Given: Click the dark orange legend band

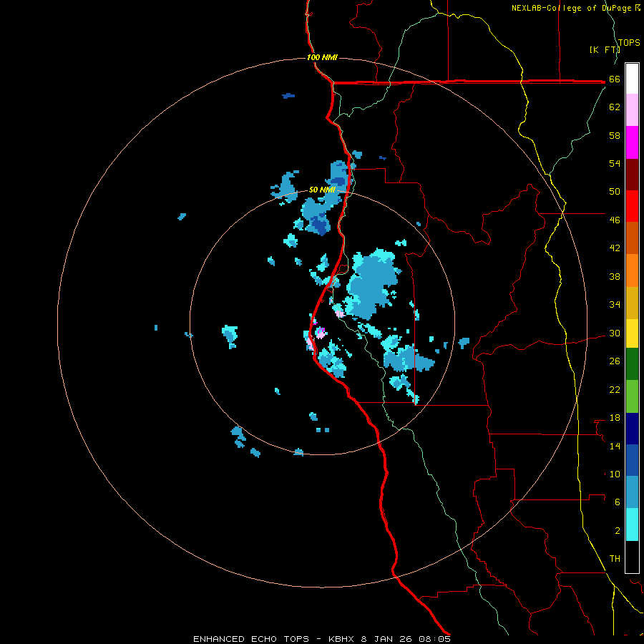Looking at the screenshot, I should tap(632, 238).
